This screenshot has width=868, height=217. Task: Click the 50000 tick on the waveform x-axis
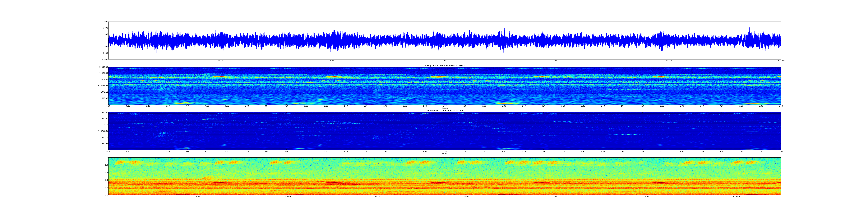220,61
